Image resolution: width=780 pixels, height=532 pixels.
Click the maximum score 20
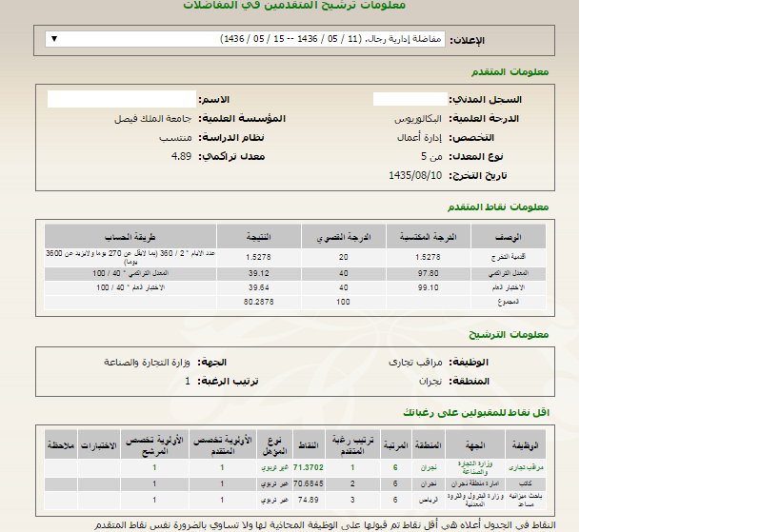tap(343, 257)
